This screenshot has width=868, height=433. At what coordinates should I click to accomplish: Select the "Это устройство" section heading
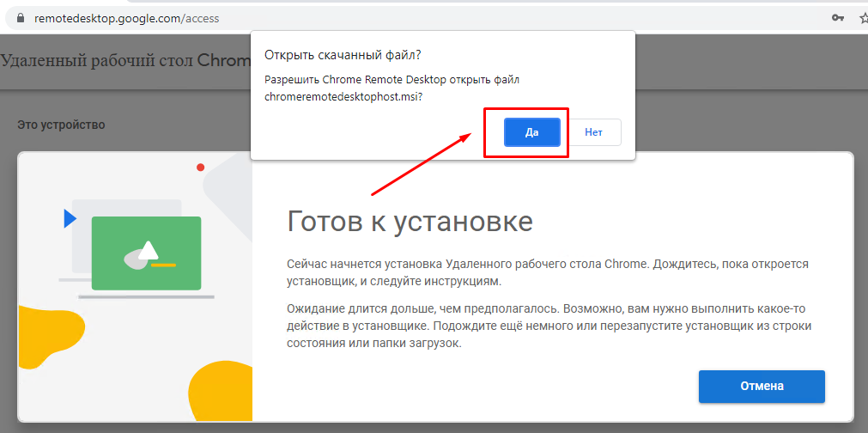(61, 125)
